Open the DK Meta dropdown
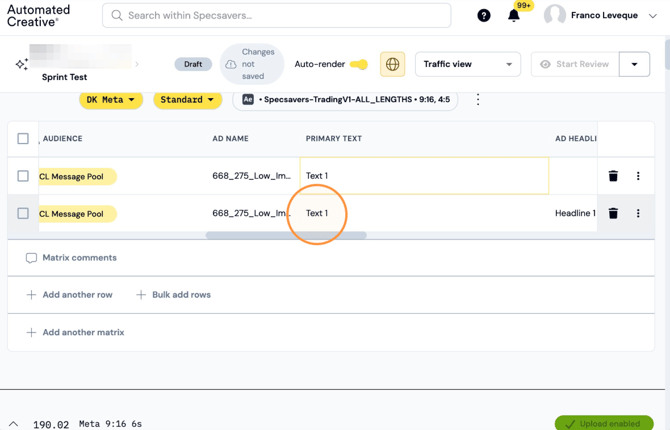This screenshot has height=430, width=670. pos(111,100)
